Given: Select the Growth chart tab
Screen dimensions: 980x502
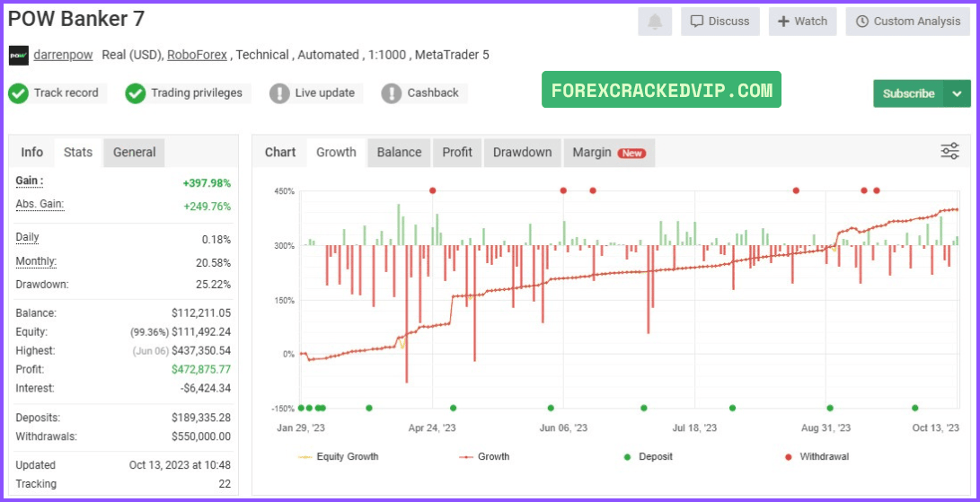Looking at the screenshot, I should (x=336, y=153).
